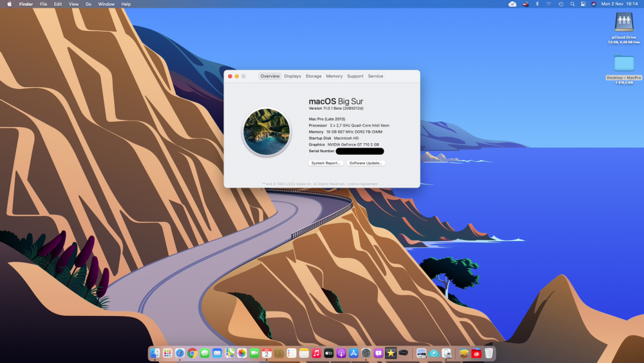Open the Finder menu
This screenshot has width=644, height=363.
coord(26,4)
